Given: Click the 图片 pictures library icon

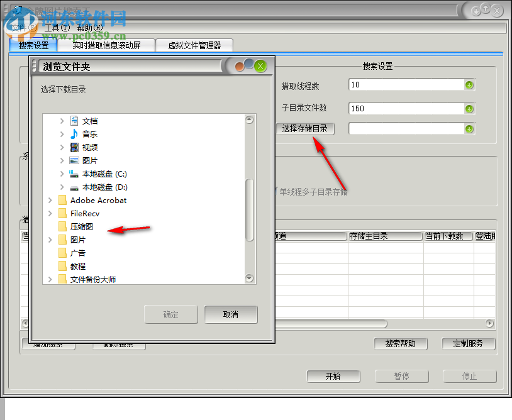Looking at the screenshot, I should 75,160.
